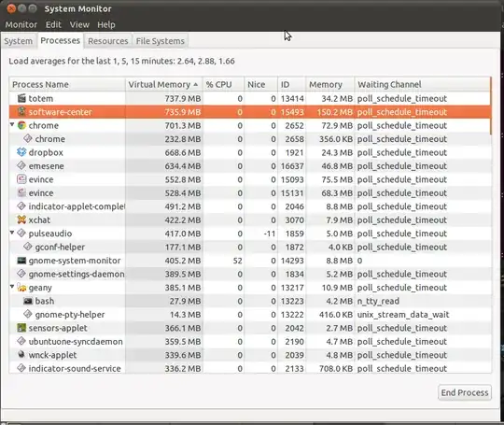Viewport: 504px width, 425px height.
Task: Click the indicator-sound-service icon
Action: coord(21,368)
